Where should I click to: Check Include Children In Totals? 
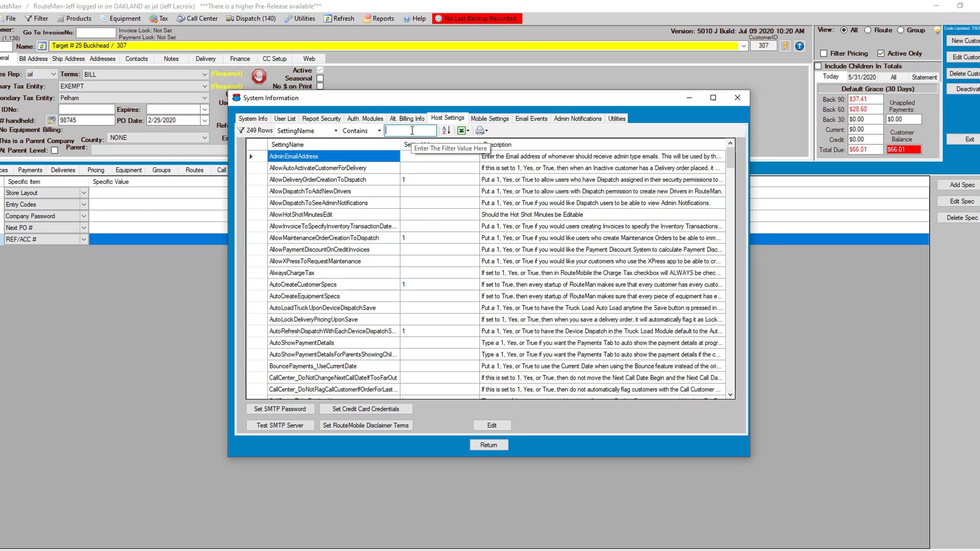coord(818,66)
